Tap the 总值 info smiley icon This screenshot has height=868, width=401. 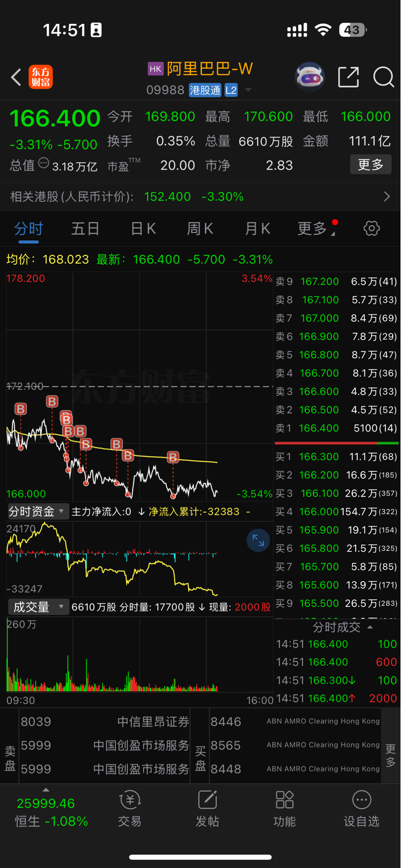44,163
